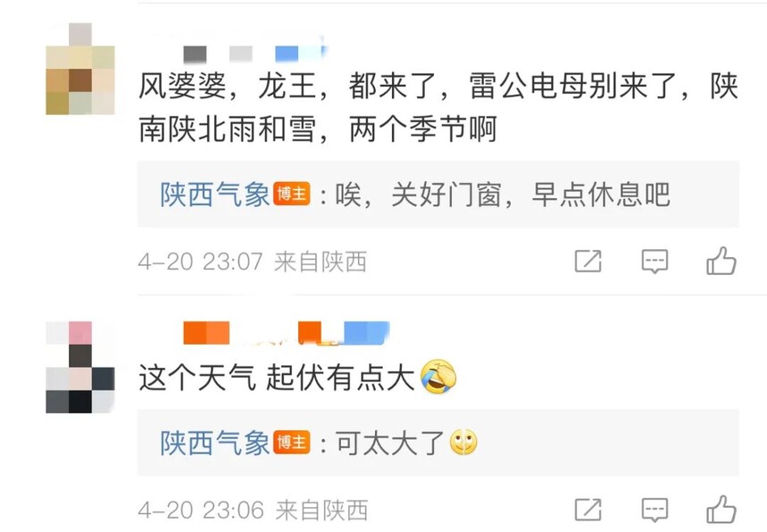Image resolution: width=767 pixels, height=532 pixels.
Task: Tap the share icon on the 23:06 comment
Action: [x=588, y=510]
